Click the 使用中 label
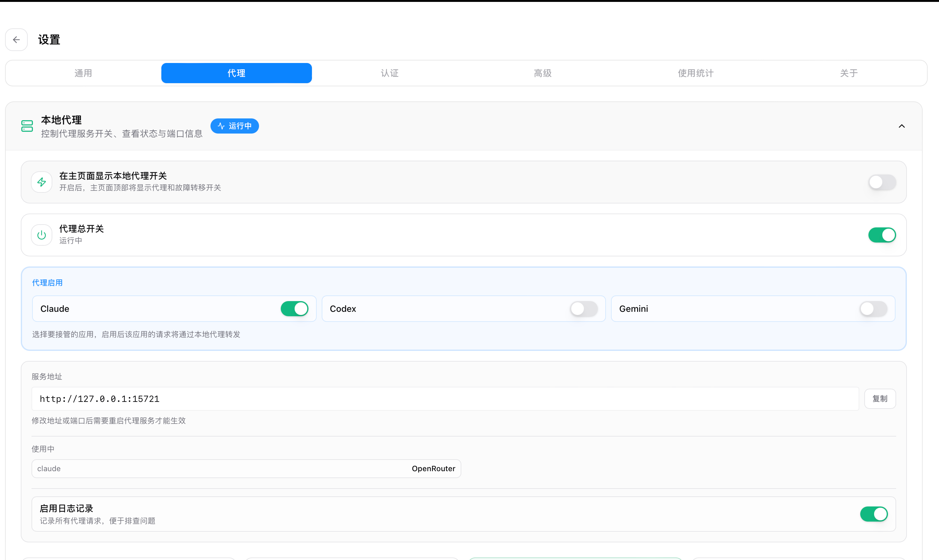Viewport: 939px width, 560px height. tap(43, 449)
